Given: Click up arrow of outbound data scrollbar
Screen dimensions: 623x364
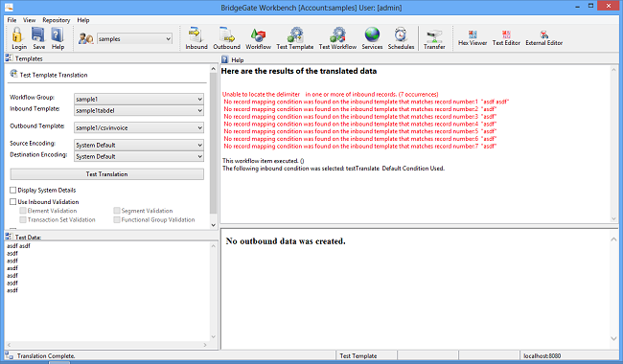Looking at the screenshot, I should (613, 239).
